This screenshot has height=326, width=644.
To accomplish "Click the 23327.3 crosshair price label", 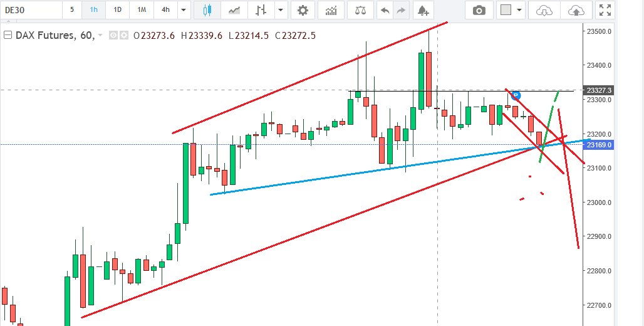I will click(598, 90).
